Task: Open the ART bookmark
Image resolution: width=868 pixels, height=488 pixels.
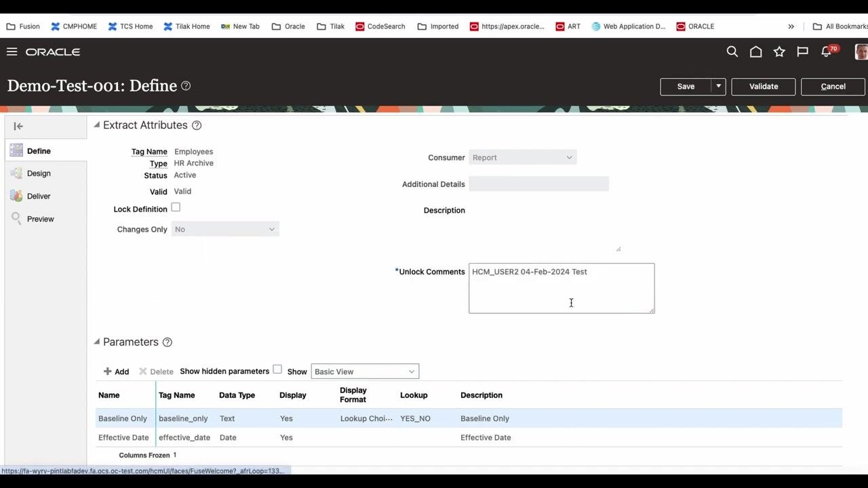Action: pyautogui.click(x=568, y=26)
